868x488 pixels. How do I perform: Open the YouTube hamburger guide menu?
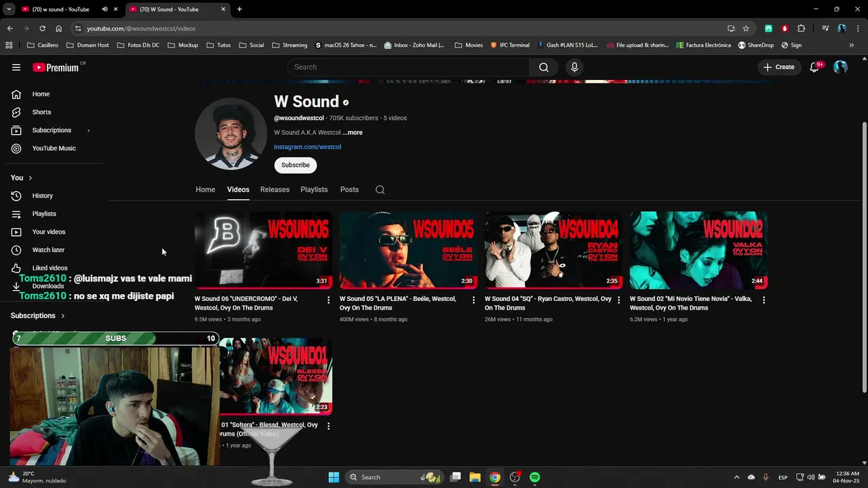(x=16, y=67)
